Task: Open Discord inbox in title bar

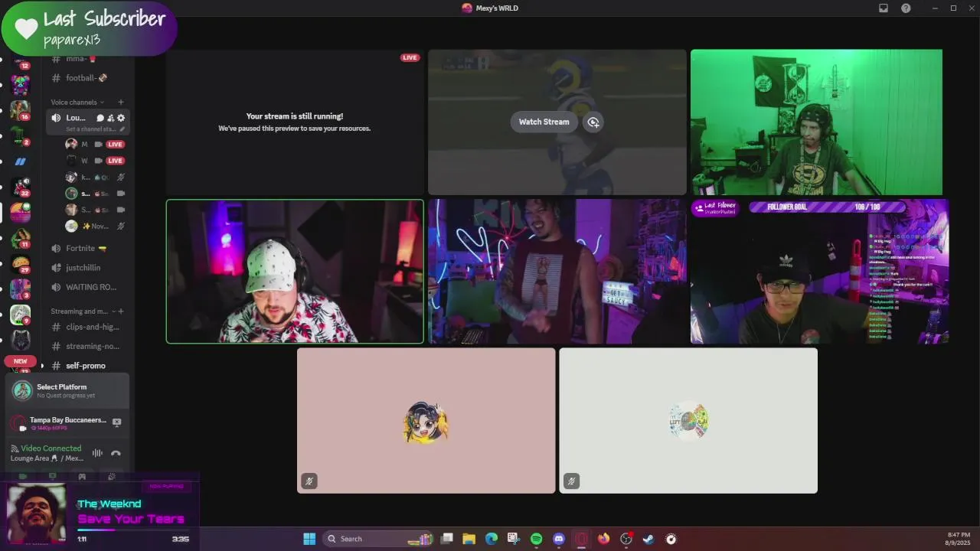Action: (x=884, y=8)
